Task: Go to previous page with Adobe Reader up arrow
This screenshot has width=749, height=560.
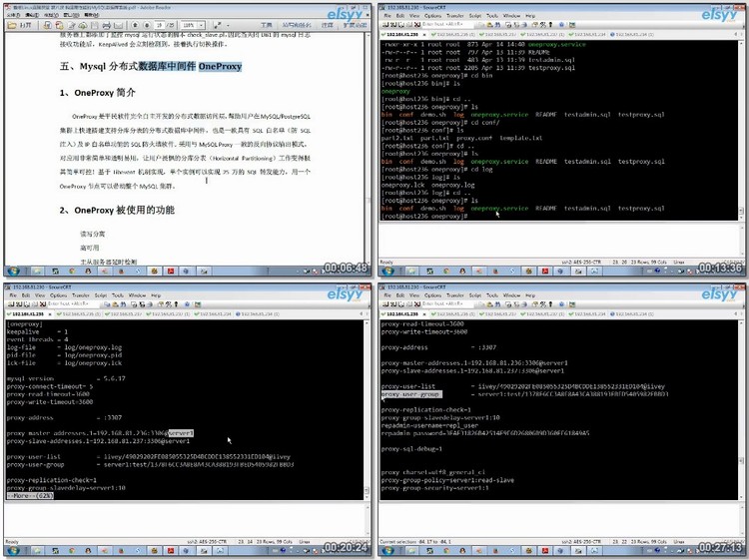Action: pos(135,25)
